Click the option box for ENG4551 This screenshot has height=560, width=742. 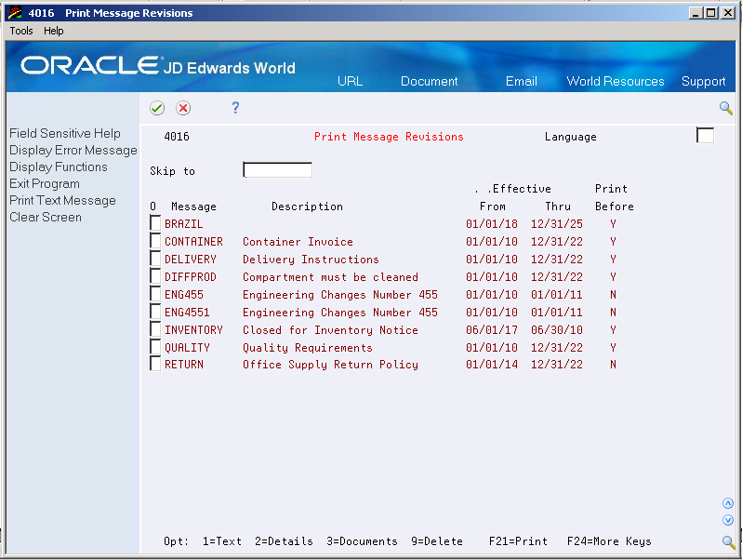pyautogui.click(x=155, y=311)
